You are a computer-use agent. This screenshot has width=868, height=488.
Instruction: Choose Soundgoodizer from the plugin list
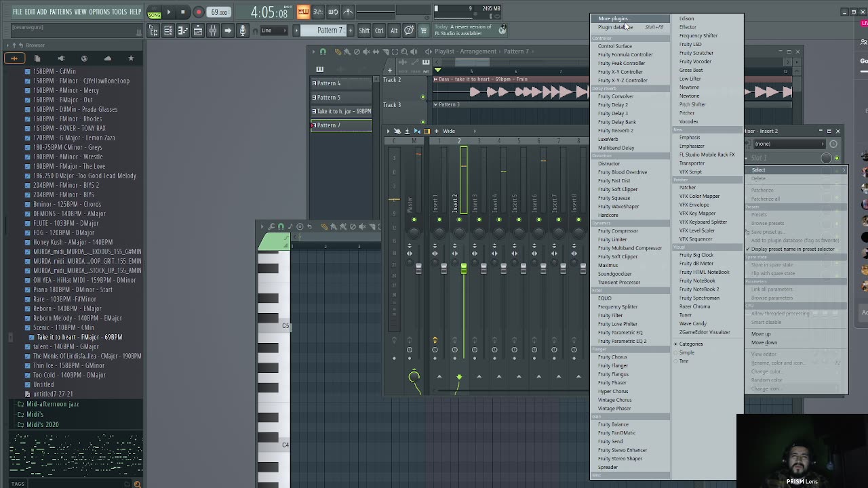coord(614,274)
